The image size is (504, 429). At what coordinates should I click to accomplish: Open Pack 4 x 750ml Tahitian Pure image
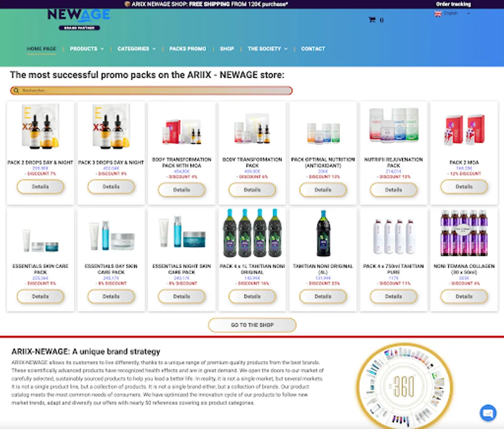[393, 236]
